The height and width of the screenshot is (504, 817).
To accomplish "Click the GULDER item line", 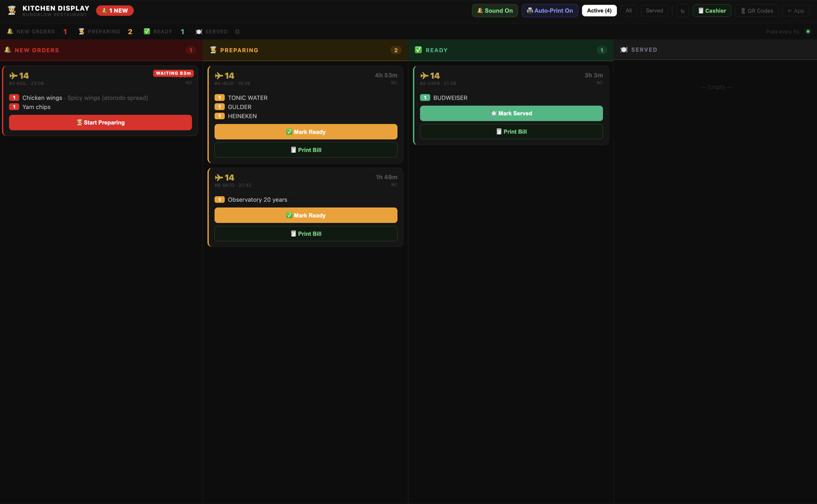I will 239,107.
